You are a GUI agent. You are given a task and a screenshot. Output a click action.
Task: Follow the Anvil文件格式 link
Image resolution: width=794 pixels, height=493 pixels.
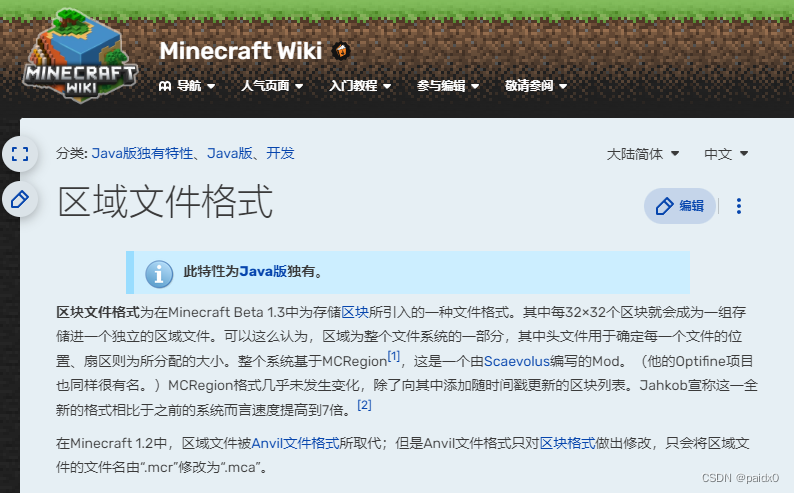click(x=295, y=443)
